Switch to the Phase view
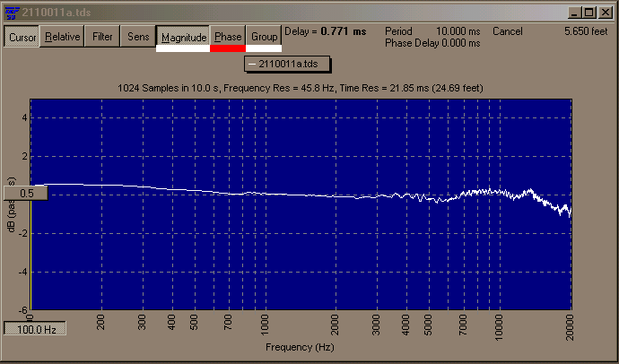Viewport: 619px width, 364px height. pyautogui.click(x=228, y=37)
